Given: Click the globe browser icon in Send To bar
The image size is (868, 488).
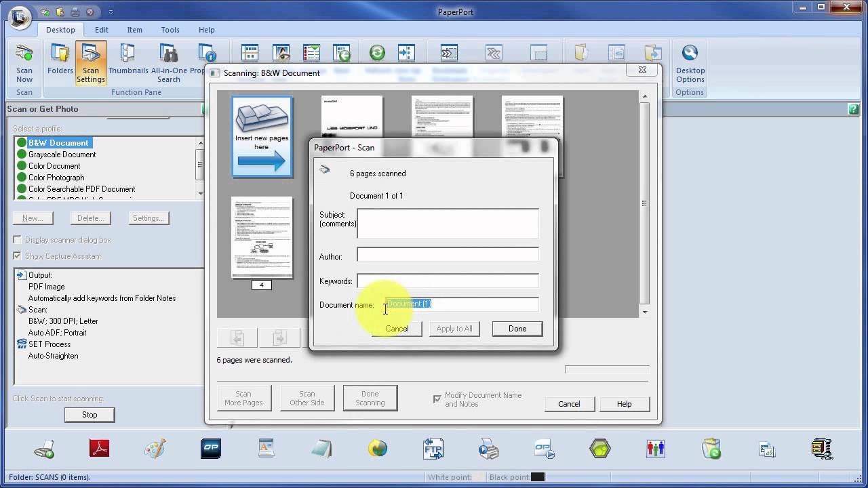Looking at the screenshot, I should click(x=378, y=449).
